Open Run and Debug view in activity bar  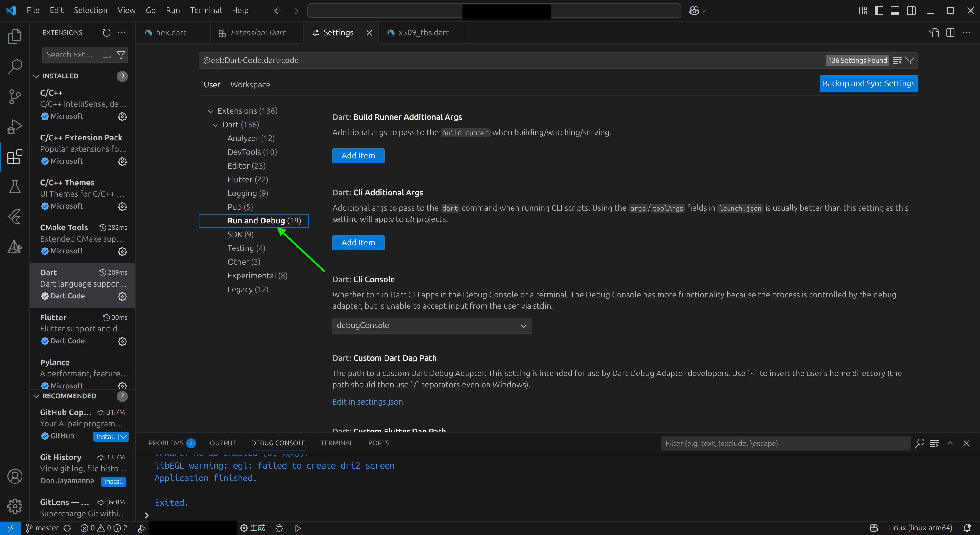click(15, 126)
